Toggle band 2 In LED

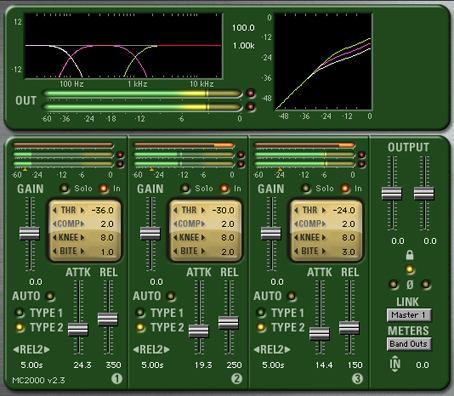click(224, 189)
